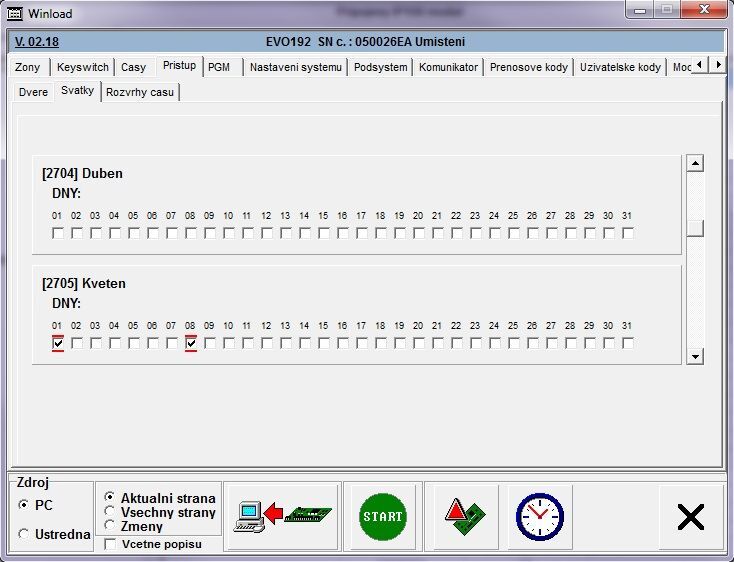Switch to the Komunikator tab

tap(448, 67)
